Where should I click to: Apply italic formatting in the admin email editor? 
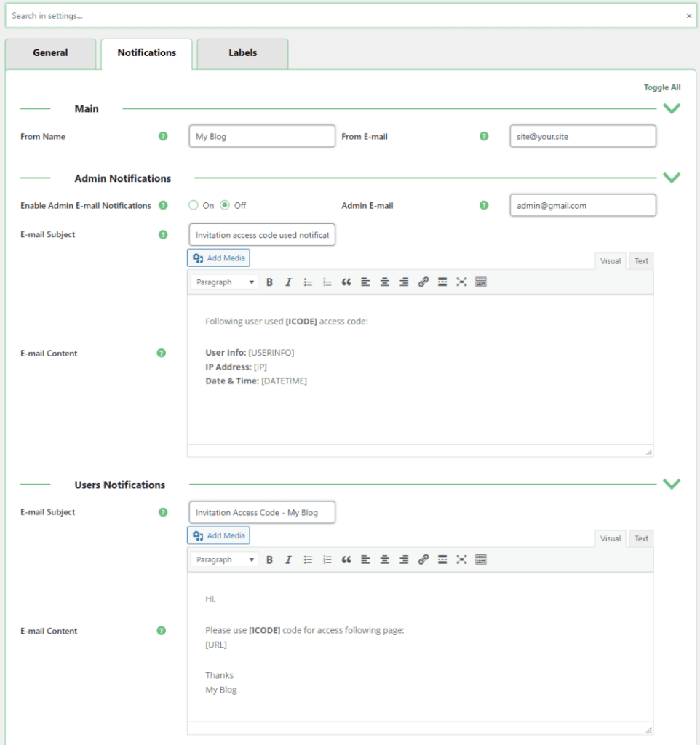[x=288, y=282]
